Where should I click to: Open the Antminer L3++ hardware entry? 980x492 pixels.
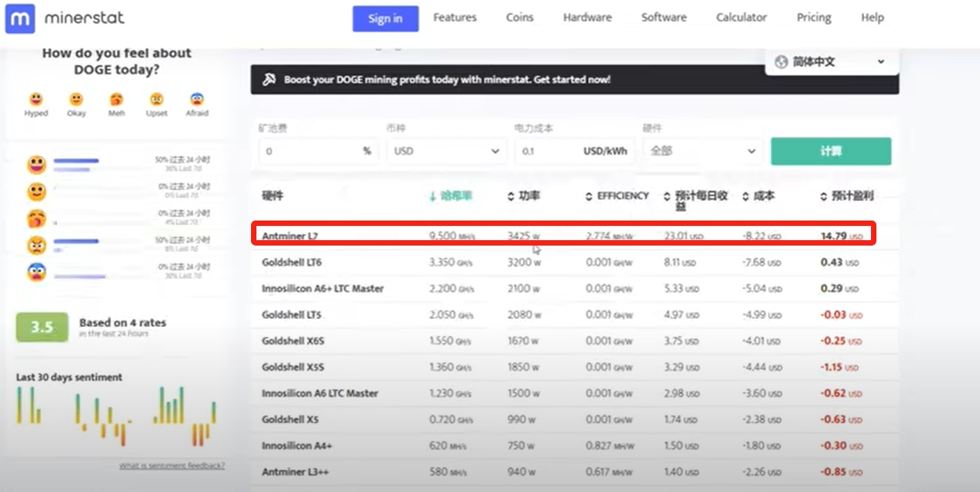[295, 472]
